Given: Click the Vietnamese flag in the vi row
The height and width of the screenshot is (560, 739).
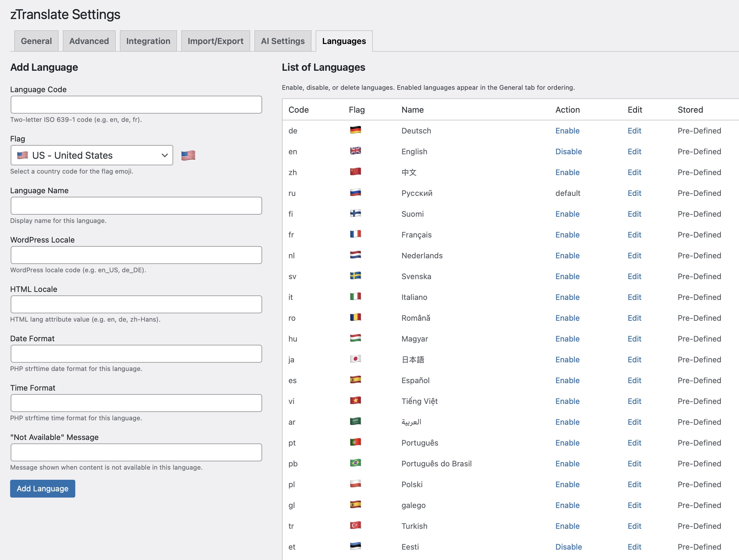Looking at the screenshot, I should [355, 400].
